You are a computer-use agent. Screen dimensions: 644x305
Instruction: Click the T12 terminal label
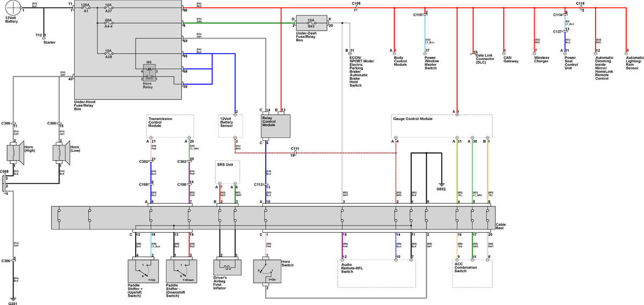(39, 35)
